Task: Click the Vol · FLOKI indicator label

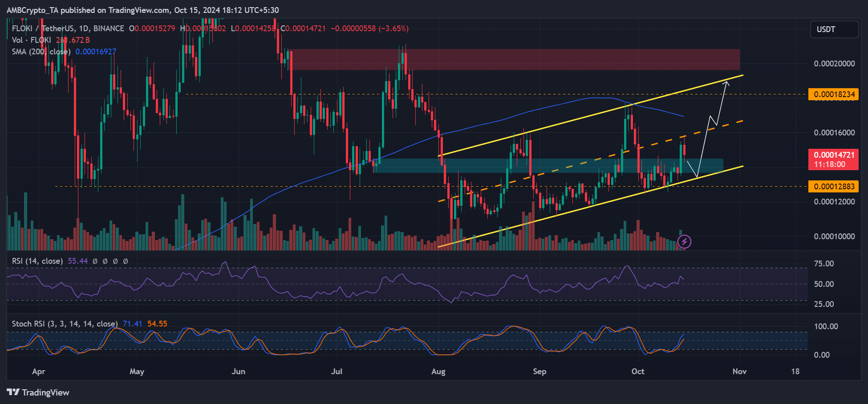Action: [x=31, y=40]
